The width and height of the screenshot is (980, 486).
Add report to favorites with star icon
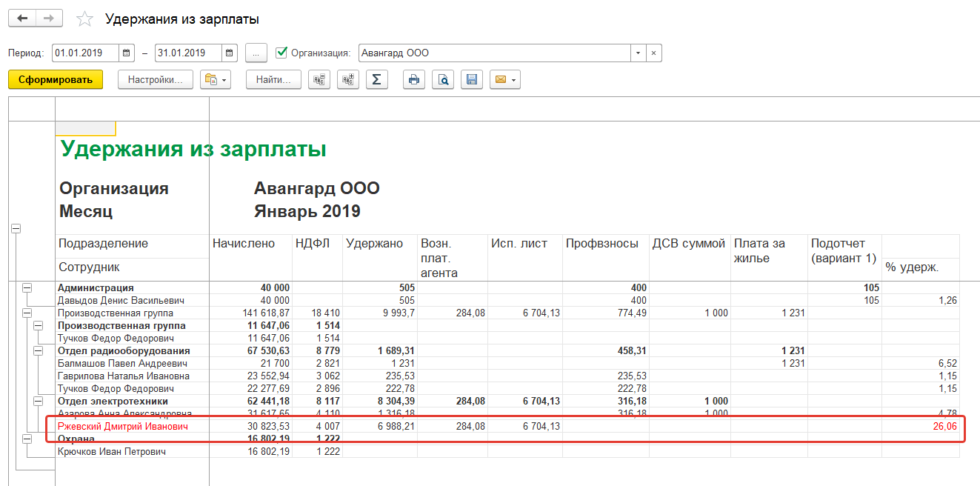pyautogui.click(x=85, y=19)
